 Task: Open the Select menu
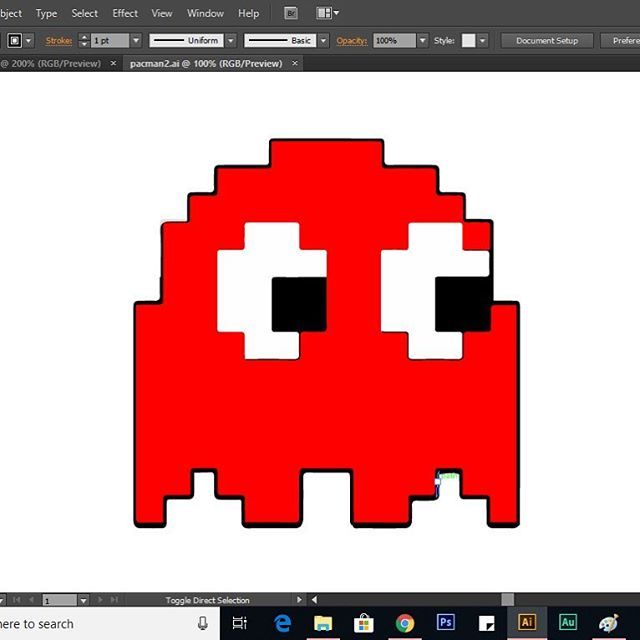pos(84,13)
